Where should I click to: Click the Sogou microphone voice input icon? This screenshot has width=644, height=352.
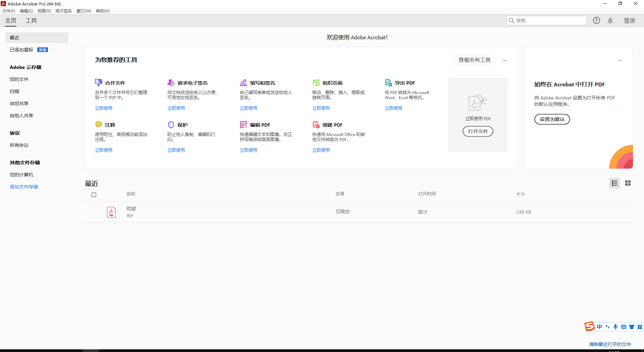615,327
